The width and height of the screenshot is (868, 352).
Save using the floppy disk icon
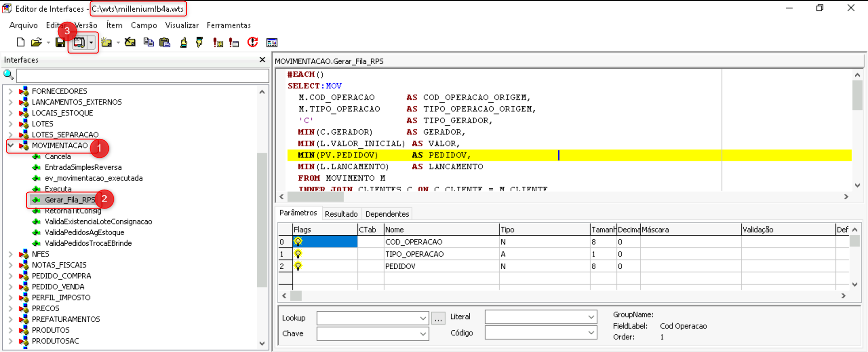pyautogui.click(x=60, y=43)
